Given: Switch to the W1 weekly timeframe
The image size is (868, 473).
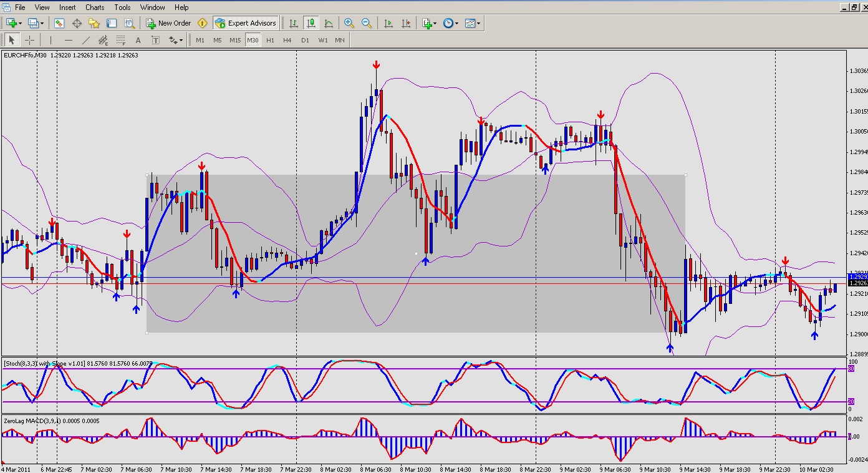Looking at the screenshot, I should [x=323, y=40].
